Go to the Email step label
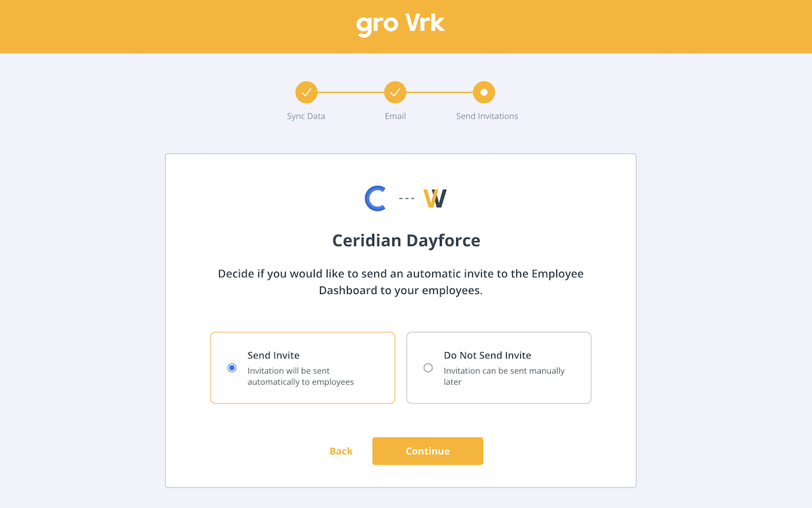 395,116
